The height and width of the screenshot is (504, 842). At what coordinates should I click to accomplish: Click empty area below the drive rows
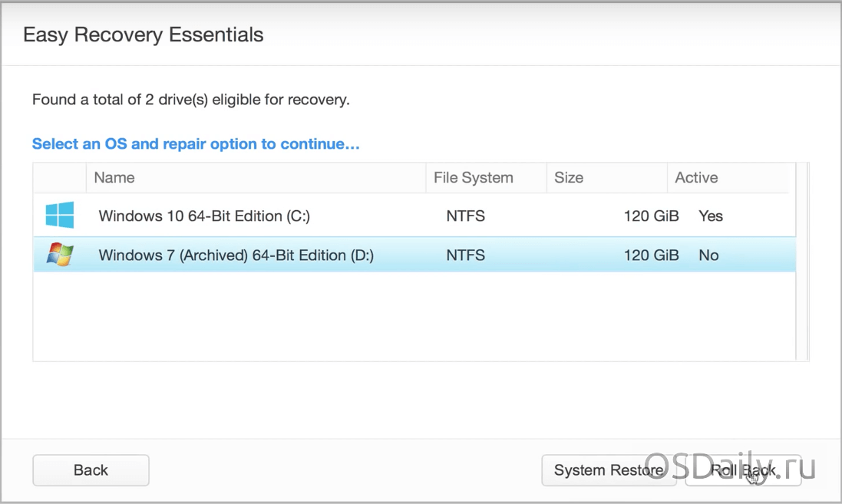[414, 318]
